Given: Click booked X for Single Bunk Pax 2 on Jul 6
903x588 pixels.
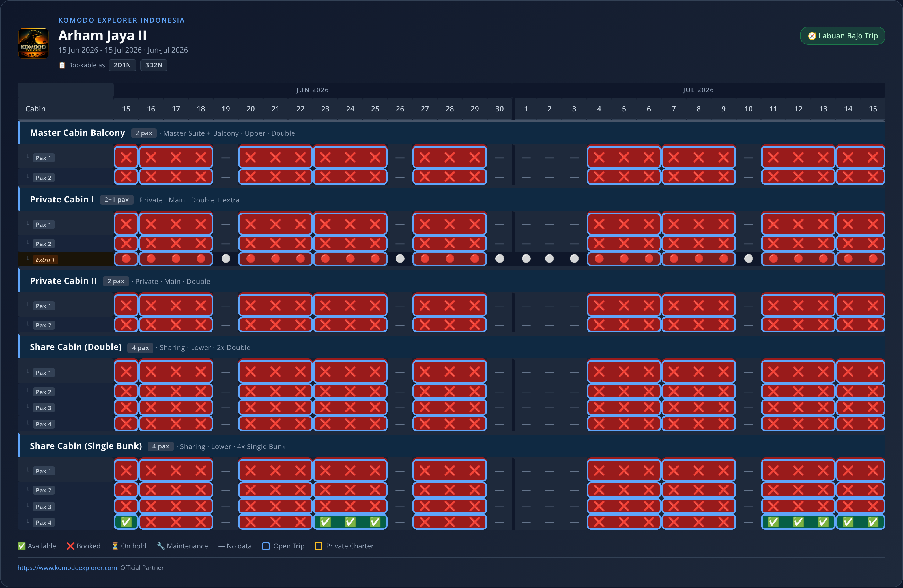Looking at the screenshot, I should tap(649, 490).
